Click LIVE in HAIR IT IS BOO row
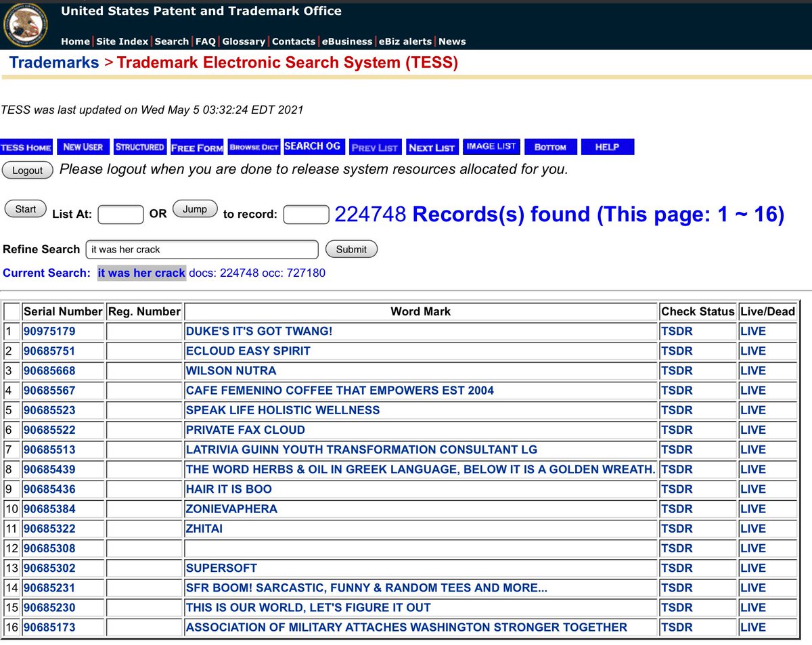Image resolution: width=812 pixels, height=645 pixels. [753, 488]
